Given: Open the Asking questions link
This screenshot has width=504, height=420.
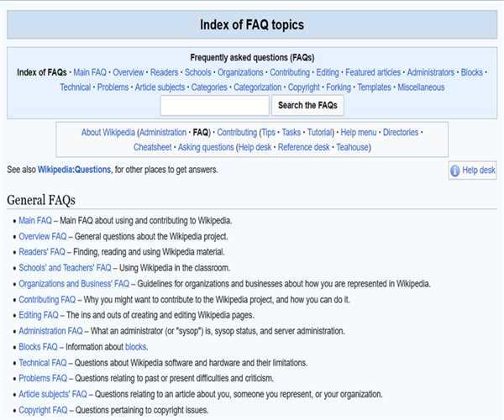Looking at the screenshot, I should [x=206, y=147].
